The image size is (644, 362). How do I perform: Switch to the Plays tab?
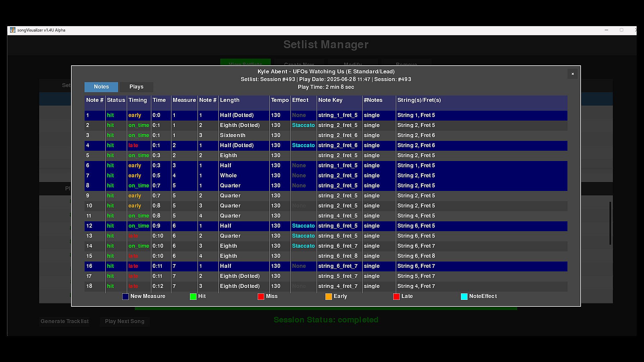[x=136, y=87]
